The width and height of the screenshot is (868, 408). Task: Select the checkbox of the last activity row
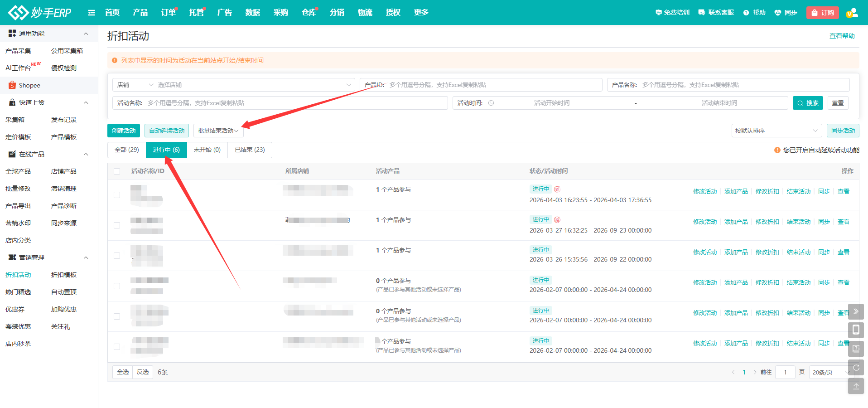click(x=117, y=347)
